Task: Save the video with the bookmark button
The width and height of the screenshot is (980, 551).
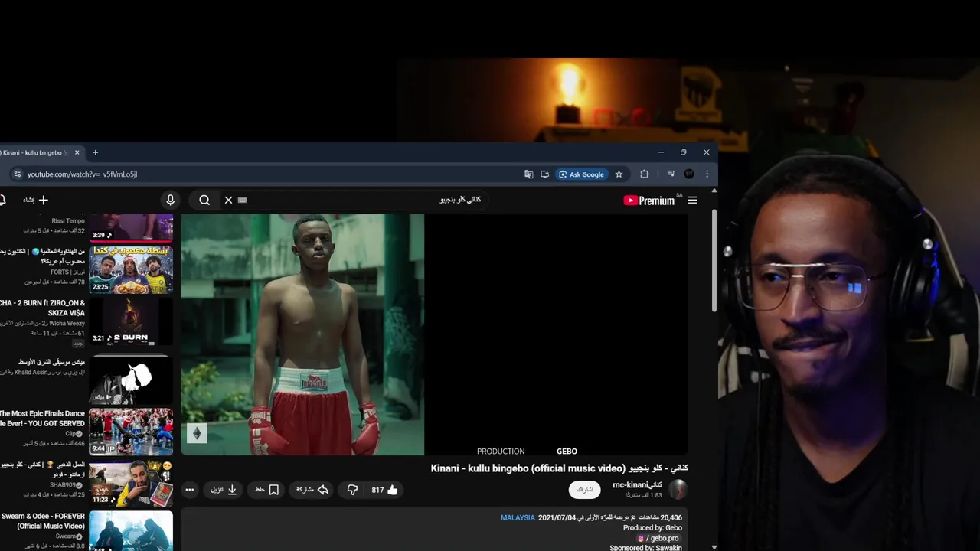Action: click(x=266, y=490)
